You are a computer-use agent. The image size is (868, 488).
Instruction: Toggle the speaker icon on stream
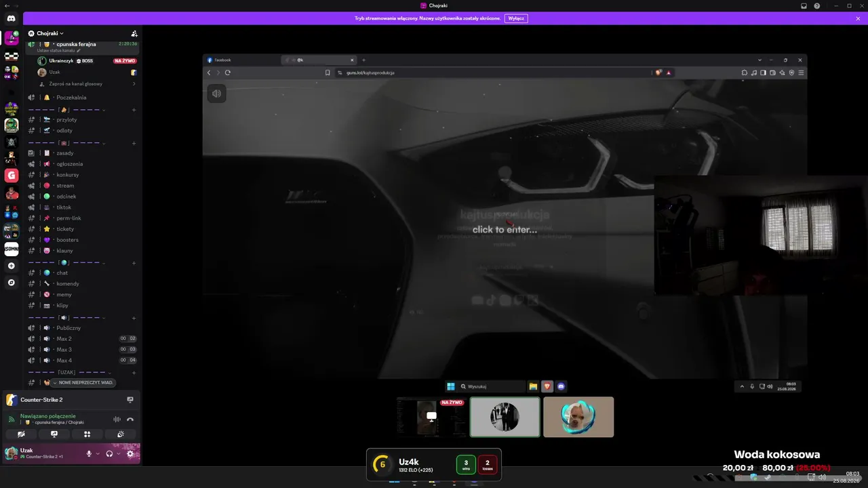click(216, 94)
